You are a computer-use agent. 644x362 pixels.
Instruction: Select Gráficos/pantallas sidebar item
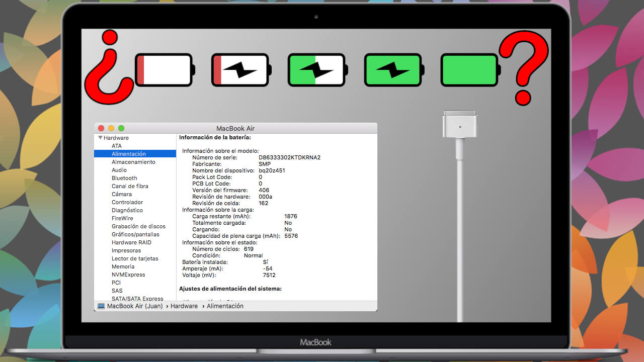pos(135,234)
